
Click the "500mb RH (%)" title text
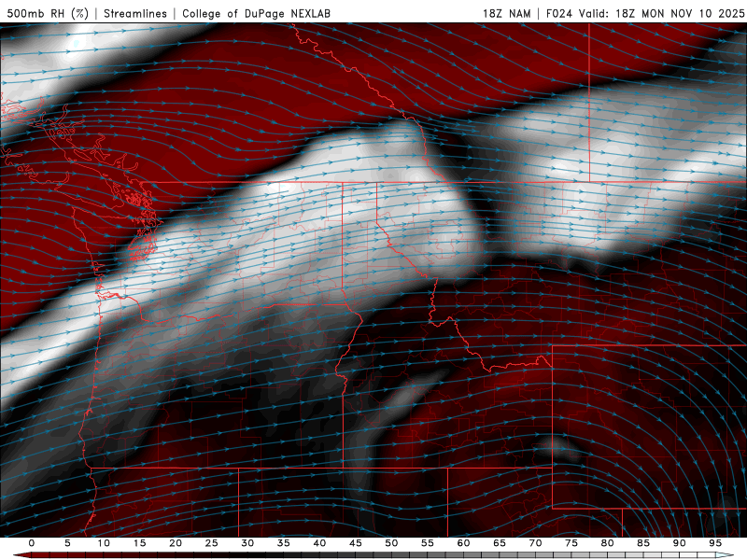point(48,13)
